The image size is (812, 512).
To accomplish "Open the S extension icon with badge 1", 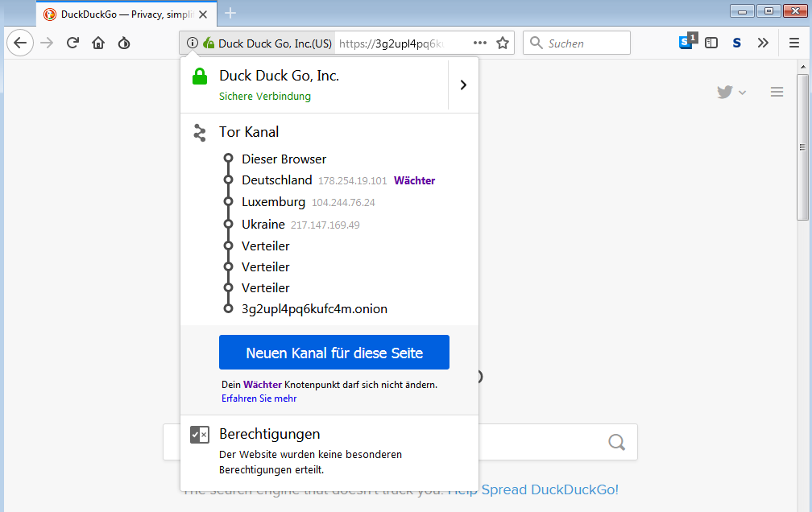I will (x=688, y=41).
